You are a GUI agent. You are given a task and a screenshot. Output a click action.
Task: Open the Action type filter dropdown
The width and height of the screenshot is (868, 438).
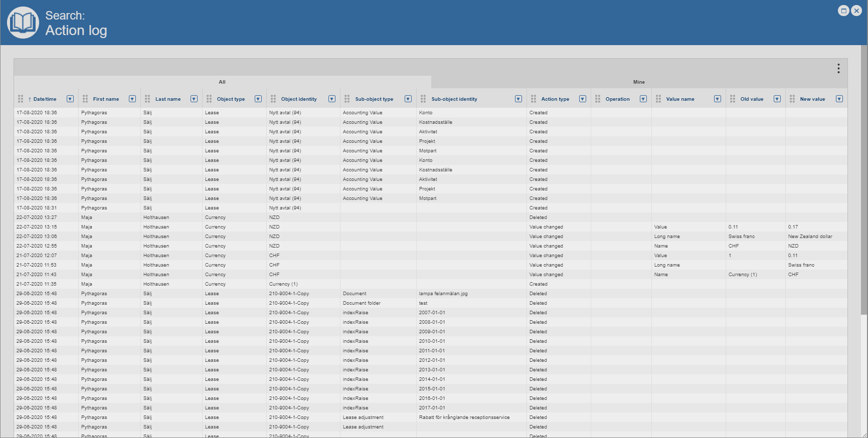click(x=583, y=99)
